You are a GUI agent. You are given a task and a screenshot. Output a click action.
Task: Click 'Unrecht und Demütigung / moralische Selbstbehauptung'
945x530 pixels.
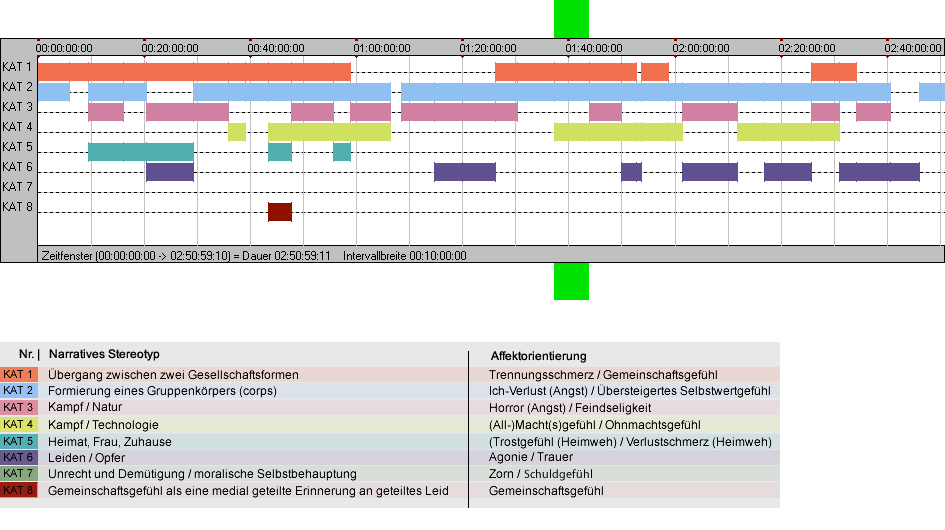click(202, 474)
